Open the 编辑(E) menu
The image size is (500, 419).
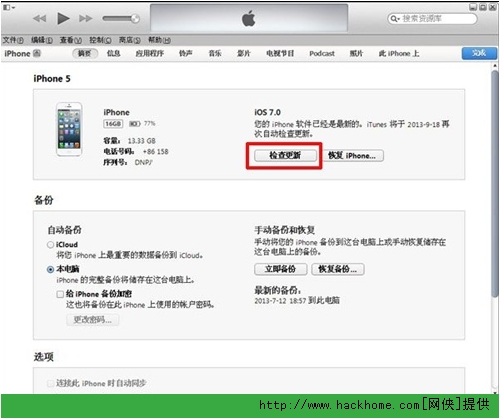pos(42,40)
